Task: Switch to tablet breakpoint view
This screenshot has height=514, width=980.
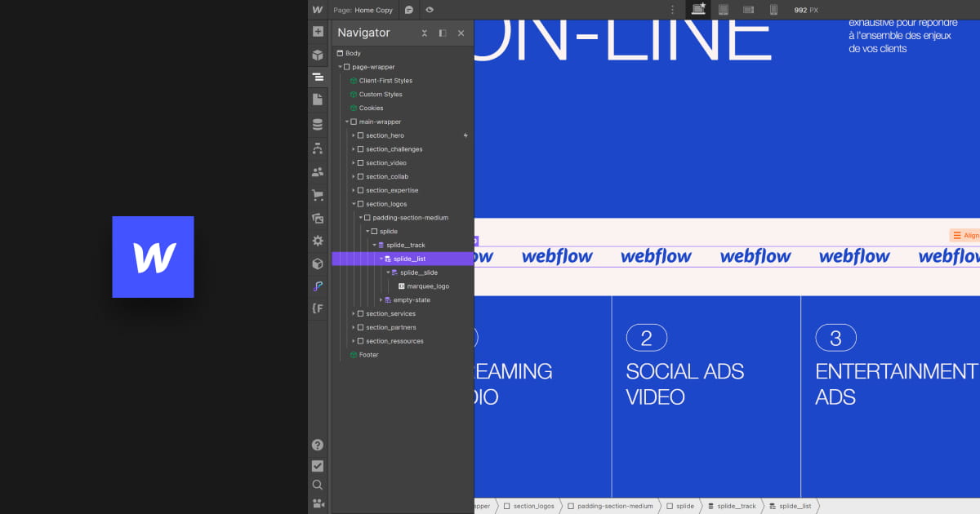Action: (723, 10)
